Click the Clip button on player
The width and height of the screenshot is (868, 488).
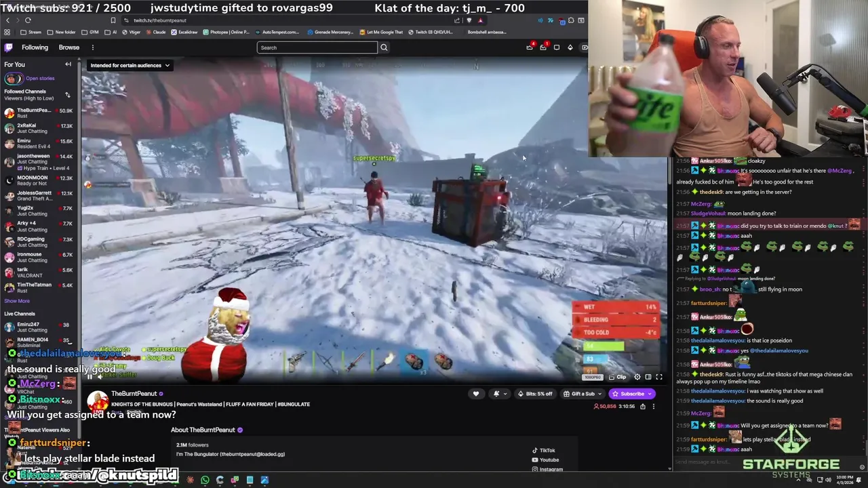(617, 377)
